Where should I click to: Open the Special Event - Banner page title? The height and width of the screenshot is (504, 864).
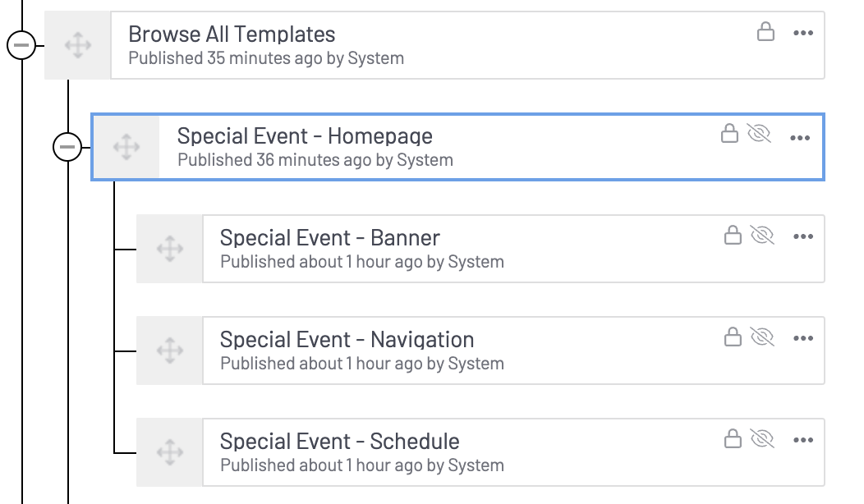click(x=329, y=238)
